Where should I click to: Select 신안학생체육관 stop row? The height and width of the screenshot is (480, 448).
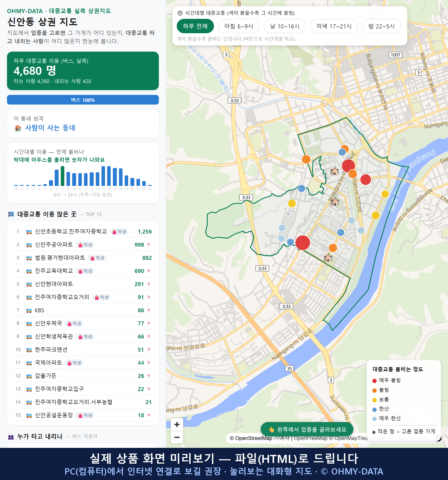coord(83,337)
